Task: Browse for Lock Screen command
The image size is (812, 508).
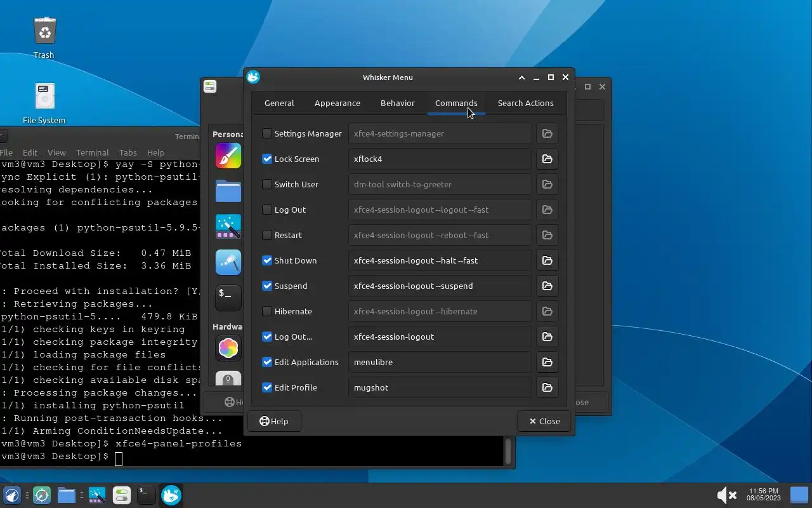Action: point(547,159)
